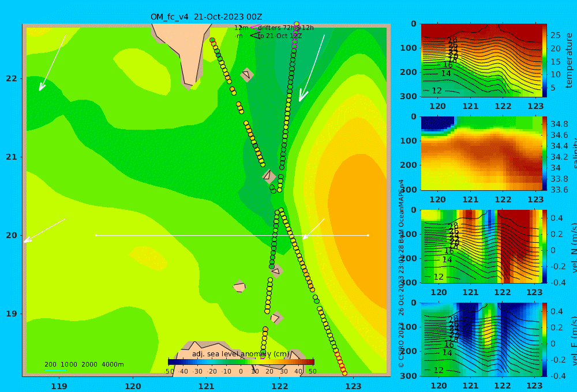The height and width of the screenshot is (392, 577).
Task: Click the latitude 21 tick label on the main map
Action: (x=12, y=157)
